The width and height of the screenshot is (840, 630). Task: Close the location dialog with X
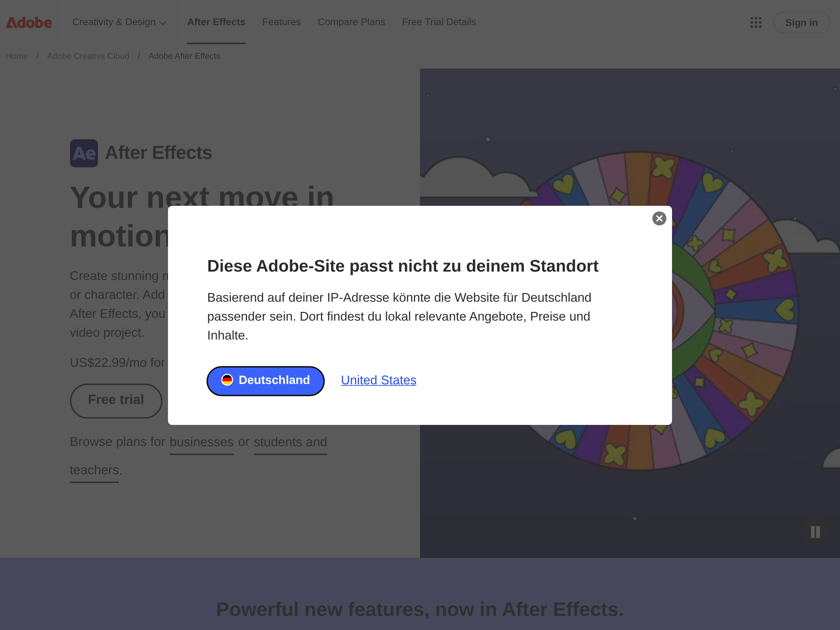(659, 218)
